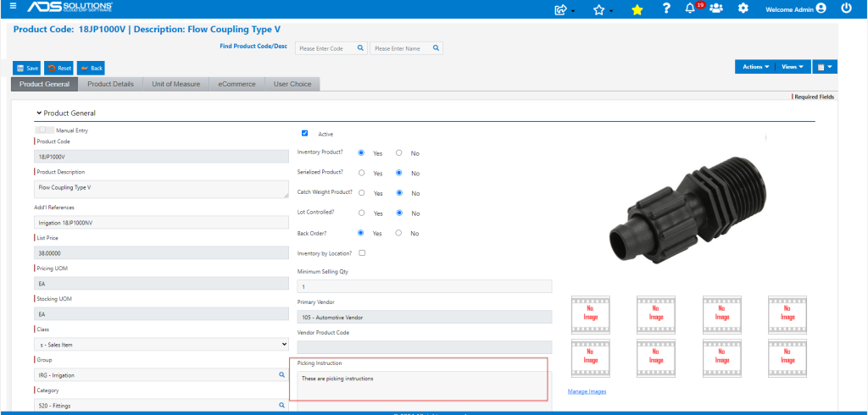Click the Add'l References field

(x=162, y=223)
